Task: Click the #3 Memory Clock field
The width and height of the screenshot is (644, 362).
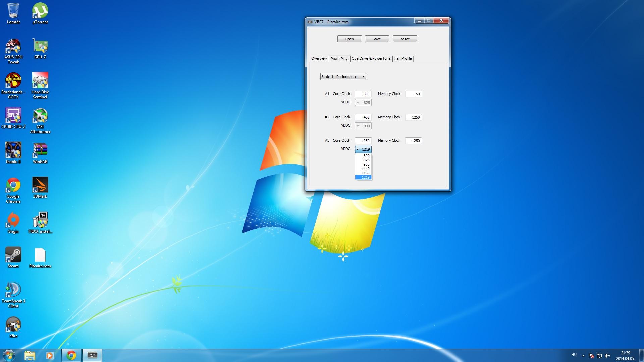Action: [x=413, y=141]
